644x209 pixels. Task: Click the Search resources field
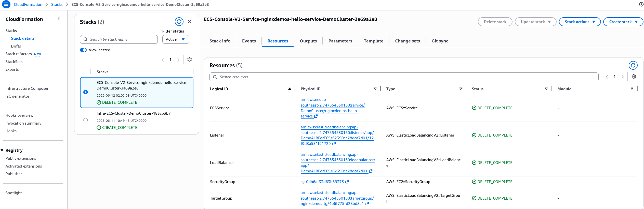tap(404, 77)
